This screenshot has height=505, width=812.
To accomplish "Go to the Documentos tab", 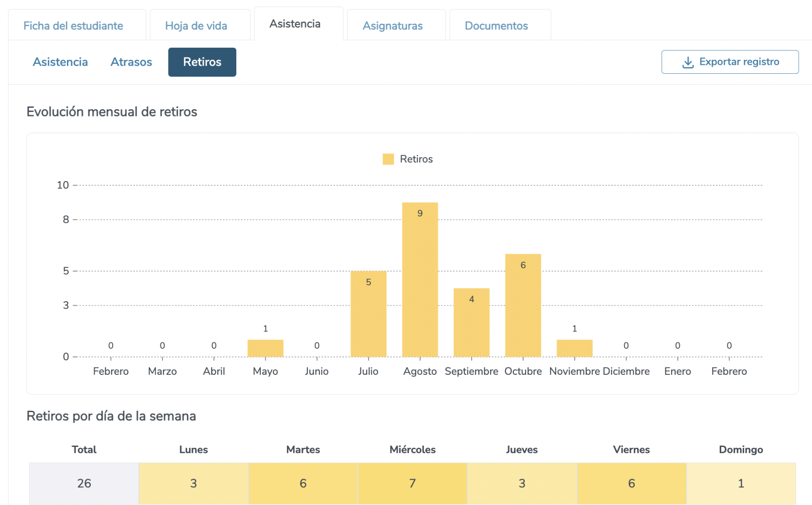I will click(x=496, y=26).
